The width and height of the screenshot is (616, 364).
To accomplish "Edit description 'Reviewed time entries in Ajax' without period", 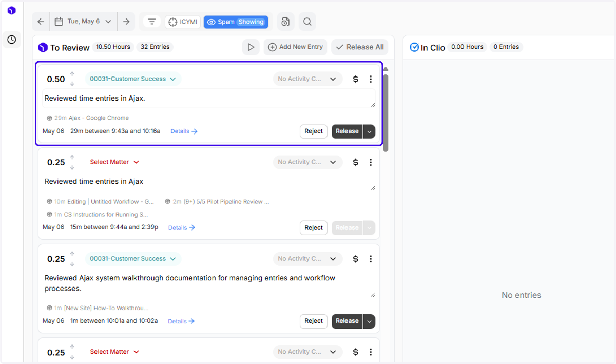I will point(208,182).
